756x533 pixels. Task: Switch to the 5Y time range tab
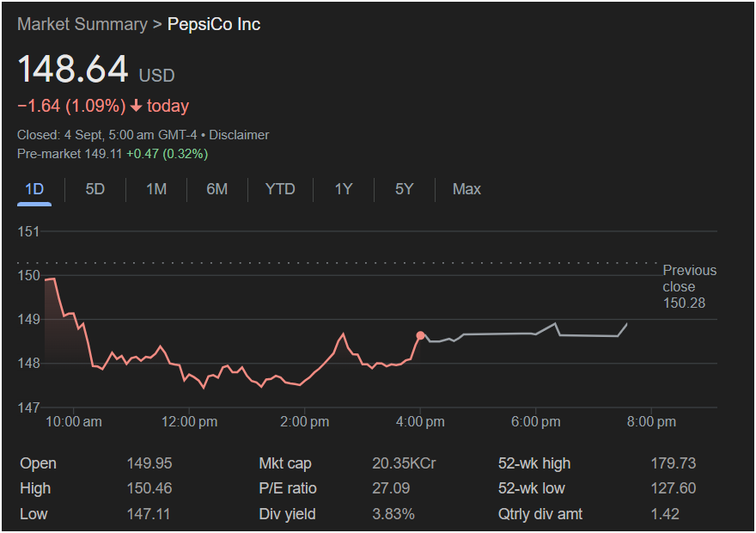(404, 189)
